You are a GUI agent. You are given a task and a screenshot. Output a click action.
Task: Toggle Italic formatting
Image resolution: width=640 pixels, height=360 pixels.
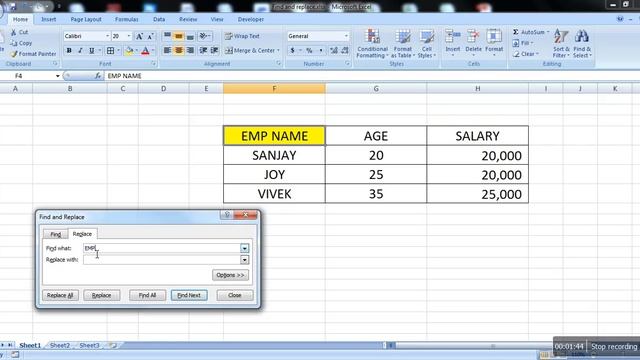pyautogui.click(x=80, y=51)
